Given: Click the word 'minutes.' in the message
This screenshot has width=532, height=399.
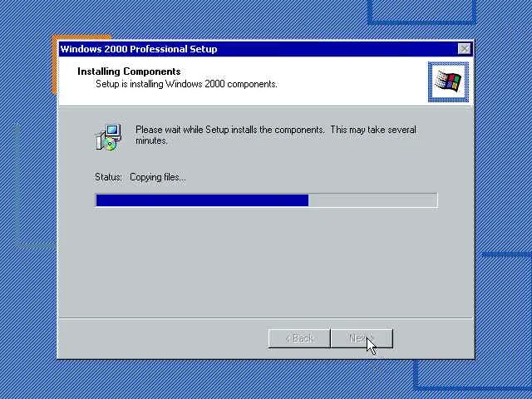Looking at the screenshot, I should point(151,140).
